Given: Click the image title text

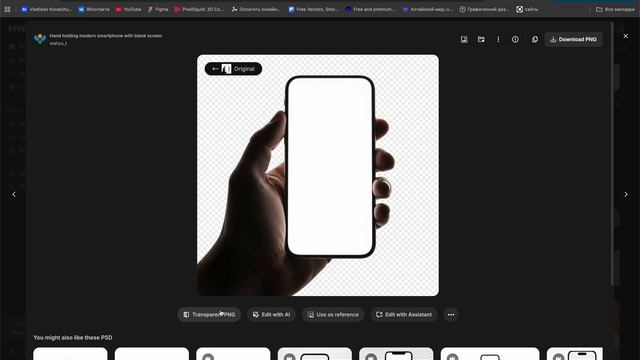Looking at the screenshot, I should coord(106,36).
